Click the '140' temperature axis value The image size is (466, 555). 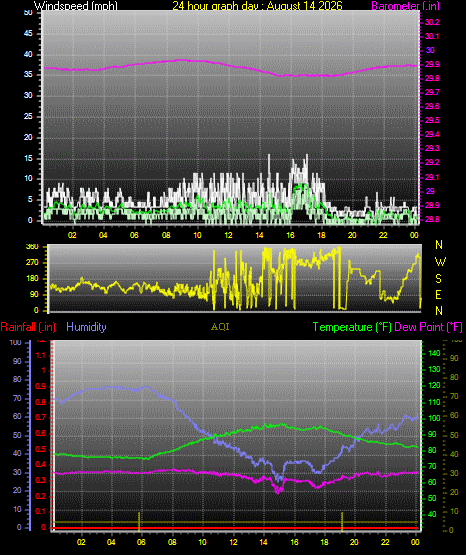(x=434, y=353)
